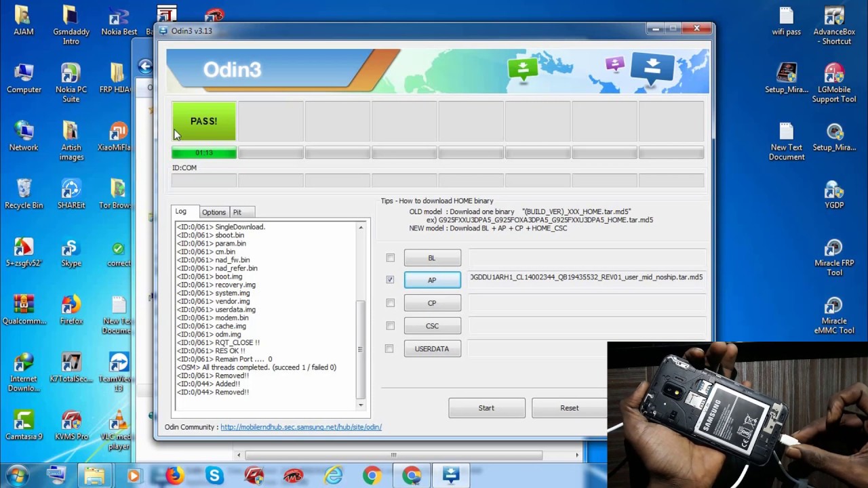This screenshot has height=488, width=868.
Task: Select the Nokia Best desktop shortcut
Action: [x=119, y=20]
